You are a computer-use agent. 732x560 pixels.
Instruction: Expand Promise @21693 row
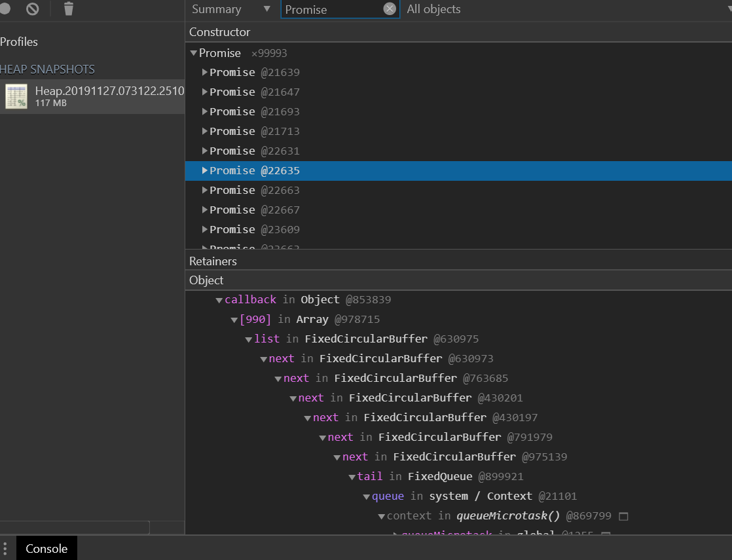click(x=204, y=111)
